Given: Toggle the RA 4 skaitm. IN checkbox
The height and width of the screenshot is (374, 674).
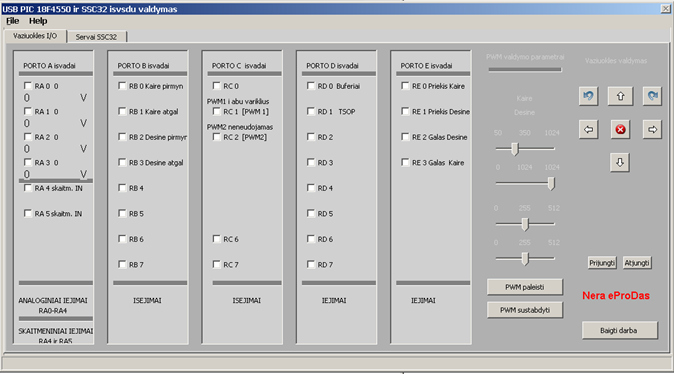Looking at the screenshot, I should click(28, 188).
